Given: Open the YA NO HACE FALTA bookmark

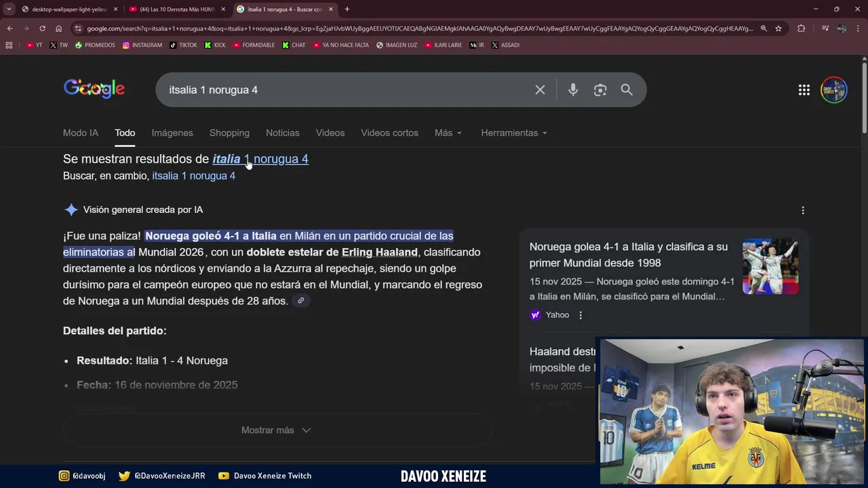Looking at the screenshot, I should [341, 45].
